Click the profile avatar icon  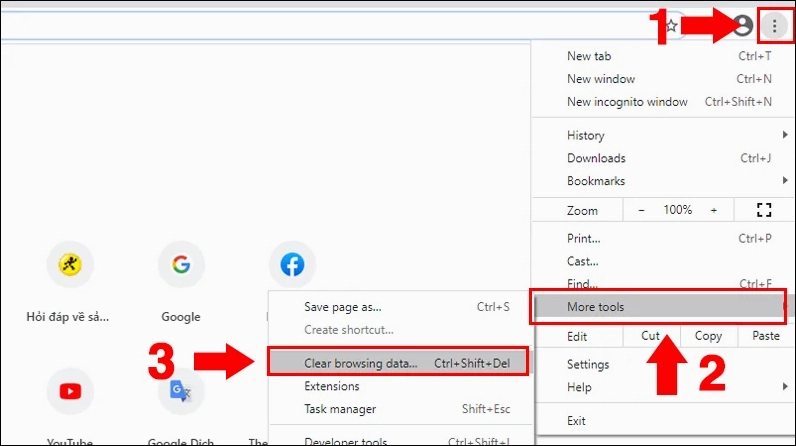tap(742, 25)
